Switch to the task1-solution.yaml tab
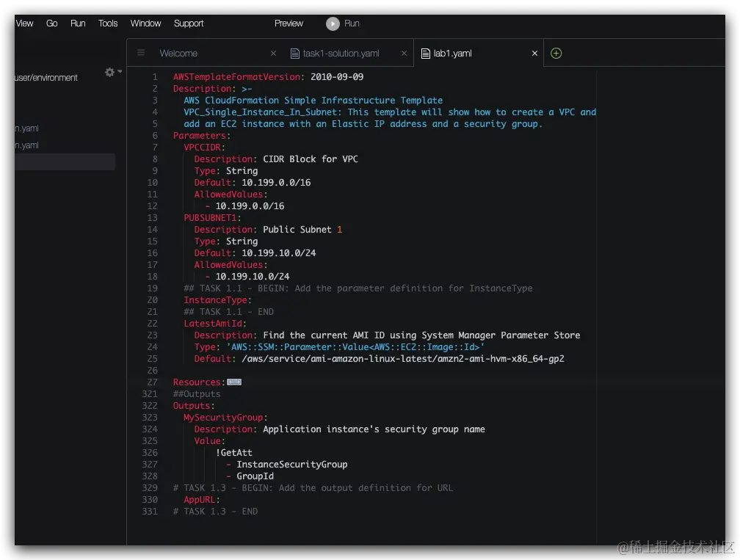This screenshot has height=560, width=740. click(341, 54)
